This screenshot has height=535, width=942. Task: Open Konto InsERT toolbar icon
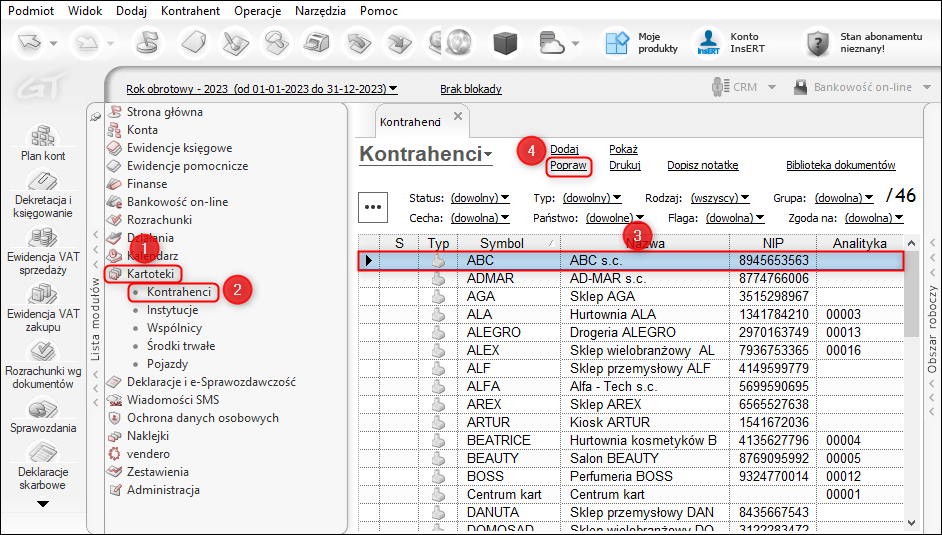coord(709,42)
